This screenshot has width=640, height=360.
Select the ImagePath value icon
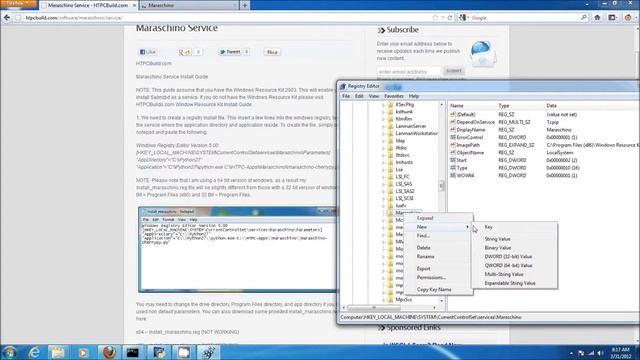coord(453,145)
